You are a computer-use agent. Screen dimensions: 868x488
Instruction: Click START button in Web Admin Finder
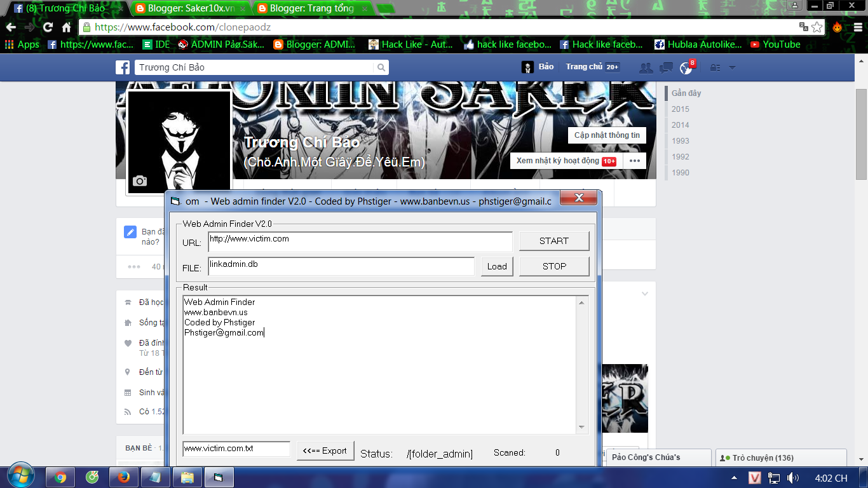point(554,241)
